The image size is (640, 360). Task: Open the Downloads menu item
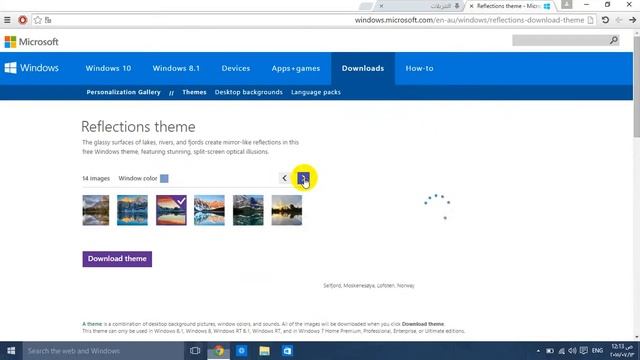tap(363, 68)
